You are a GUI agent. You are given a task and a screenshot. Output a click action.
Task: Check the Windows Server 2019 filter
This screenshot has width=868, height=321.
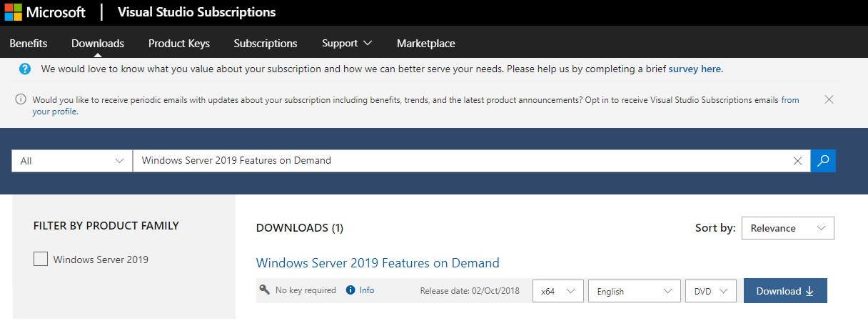pyautogui.click(x=41, y=259)
